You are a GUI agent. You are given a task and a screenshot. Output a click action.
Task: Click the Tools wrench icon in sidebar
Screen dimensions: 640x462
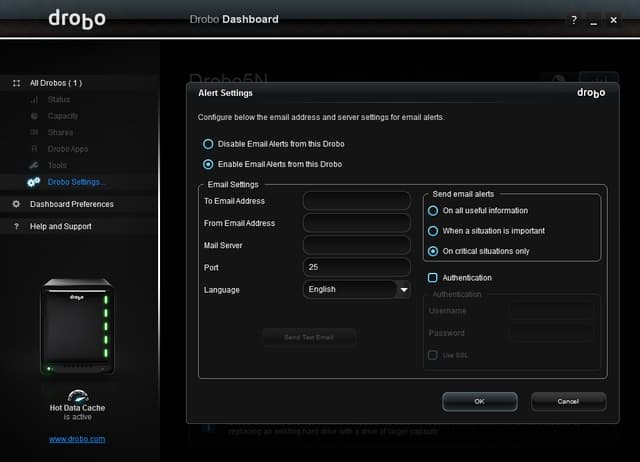(33, 165)
